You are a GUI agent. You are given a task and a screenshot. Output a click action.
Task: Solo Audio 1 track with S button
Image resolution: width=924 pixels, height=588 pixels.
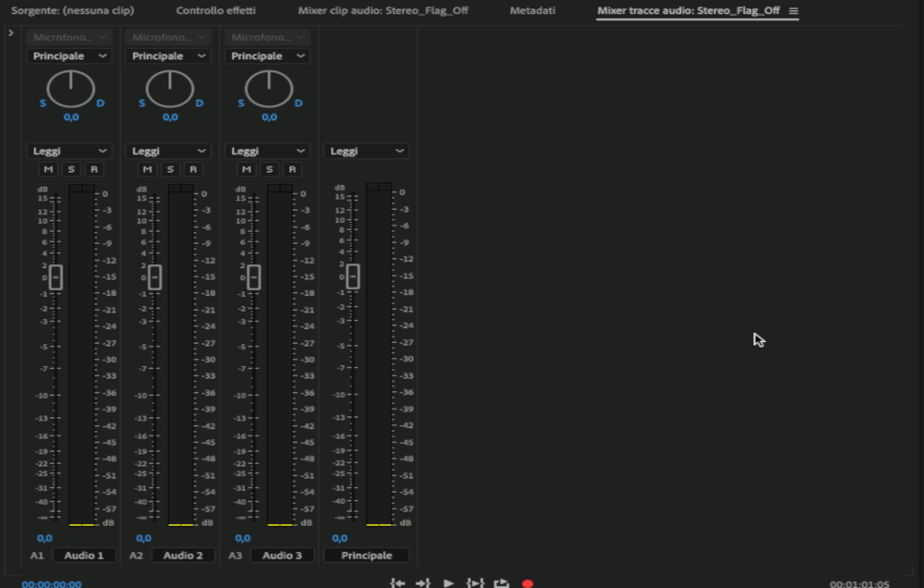tap(71, 169)
